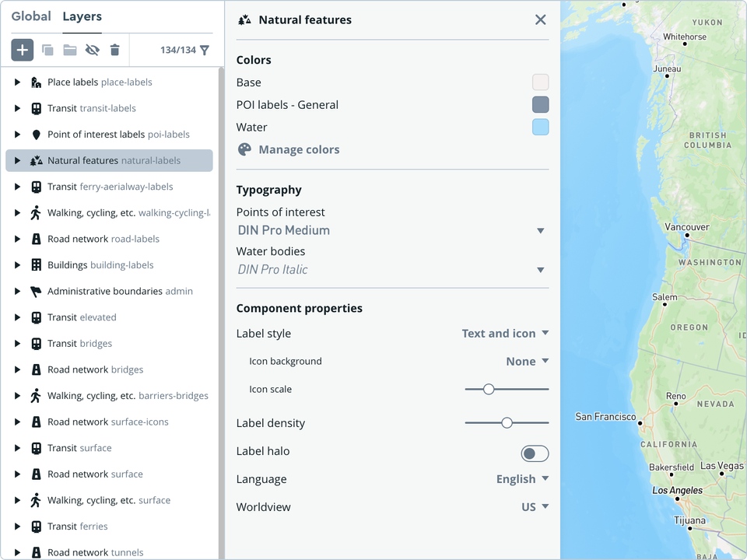Open the layer filter funnel icon
The width and height of the screenshot is (747, 560).
click(205, 50)
